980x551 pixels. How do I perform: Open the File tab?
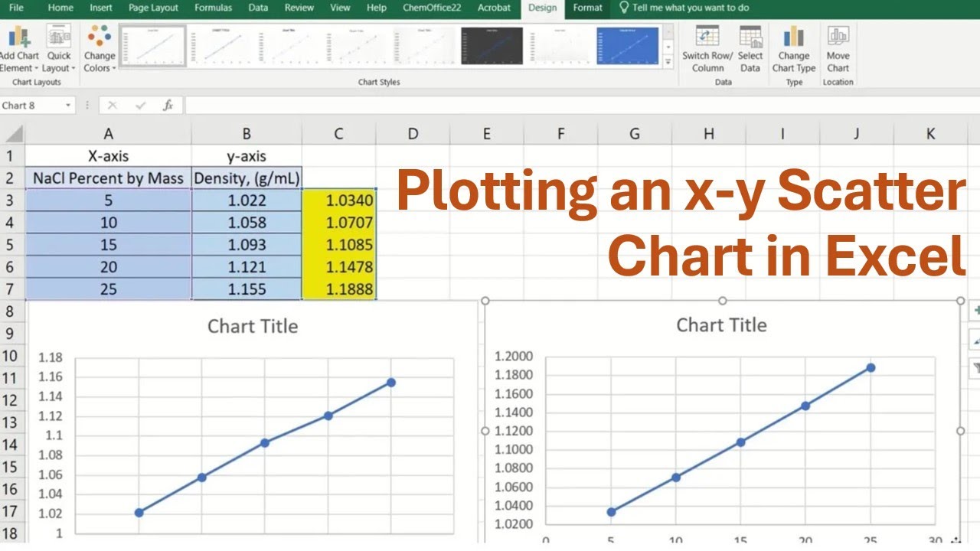pyautogui.click(x=15, y=8)
